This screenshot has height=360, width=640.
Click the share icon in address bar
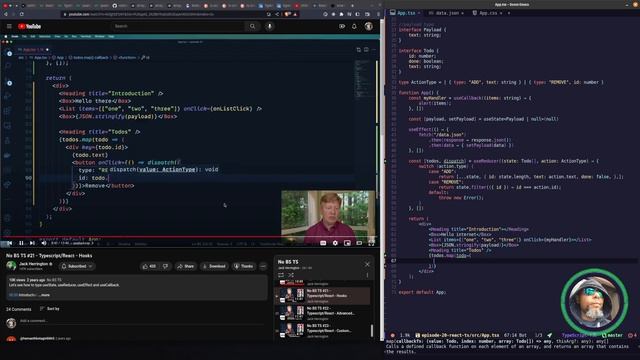(277, 14)
